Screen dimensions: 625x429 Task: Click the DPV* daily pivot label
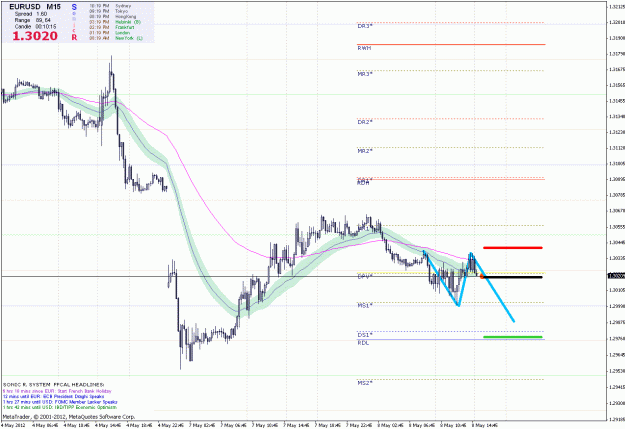365,276
